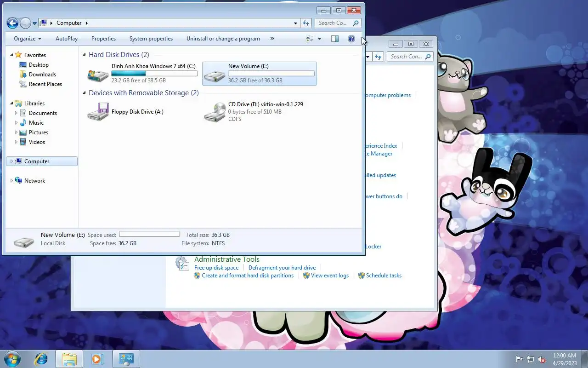The width and height of the screenshot is (588, 368).
Task: Open the view options dropdown arrow
Action: click(x=319, y=39)
